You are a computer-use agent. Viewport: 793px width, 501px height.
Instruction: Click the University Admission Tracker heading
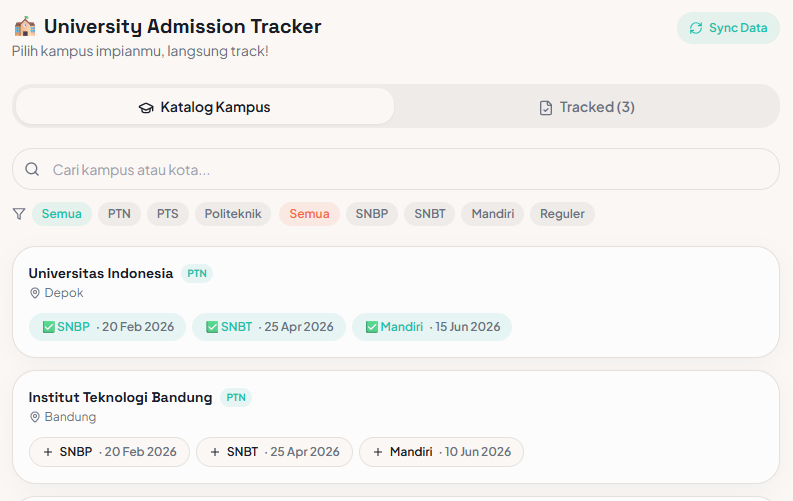(183, 27)
